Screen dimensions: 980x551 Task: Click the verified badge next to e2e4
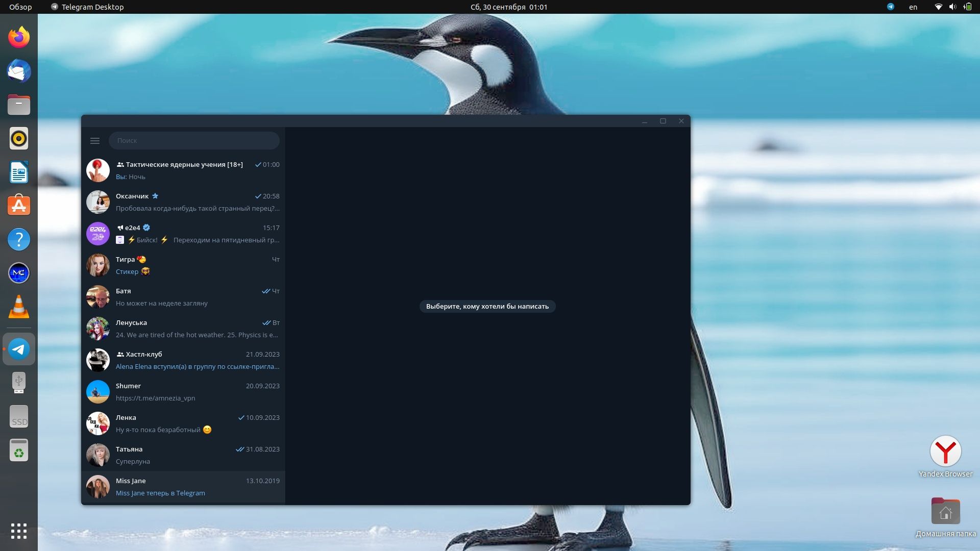click(x=146, y=228)
